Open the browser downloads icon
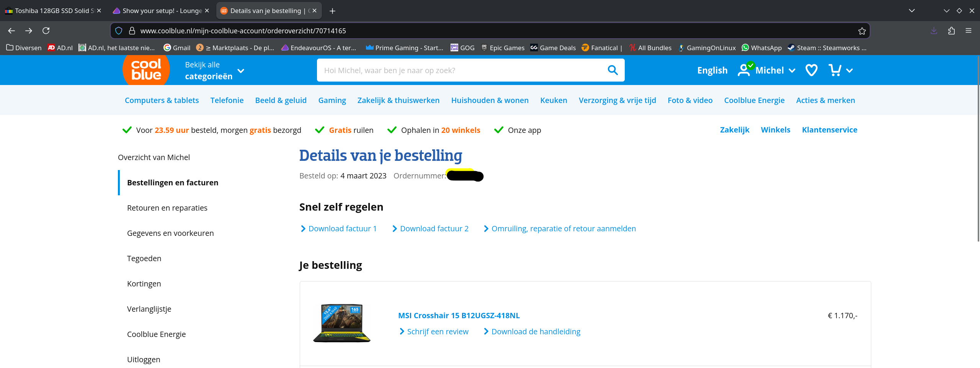 point(934,31)
